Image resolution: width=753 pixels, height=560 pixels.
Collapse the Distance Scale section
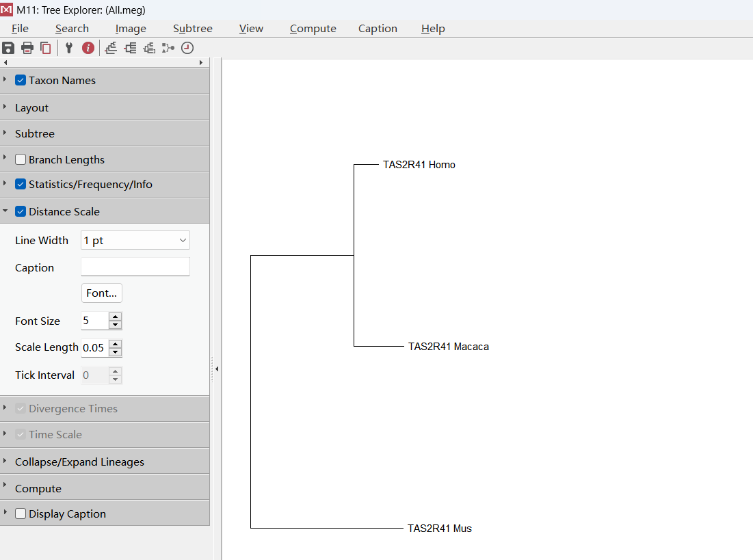pos(5,211)
